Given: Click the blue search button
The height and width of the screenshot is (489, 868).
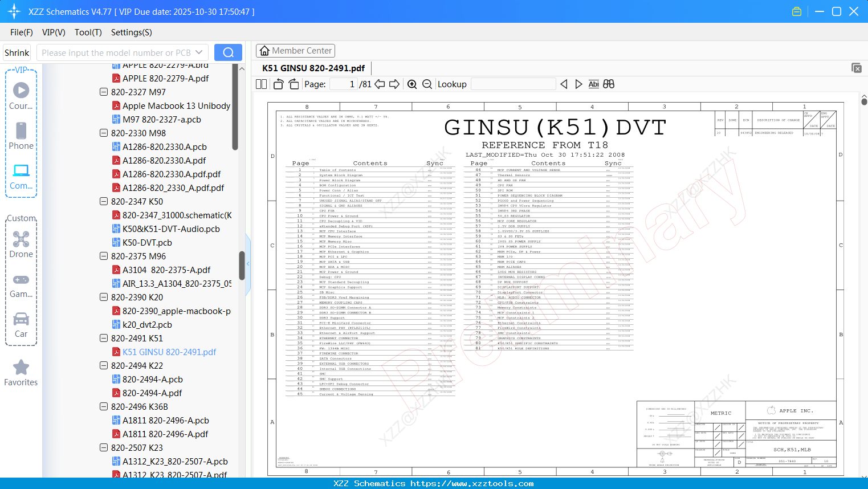Looking at the screenshot, I should point(228,52).
